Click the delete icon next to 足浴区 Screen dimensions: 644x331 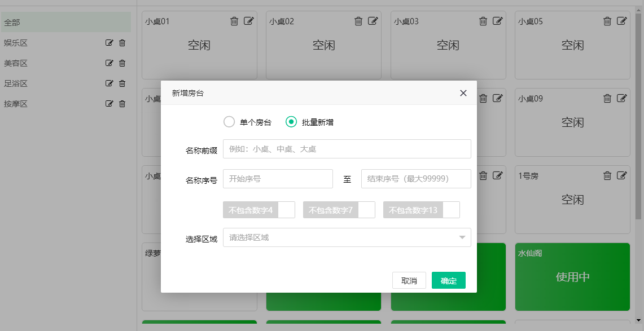[x=122, y=83]
